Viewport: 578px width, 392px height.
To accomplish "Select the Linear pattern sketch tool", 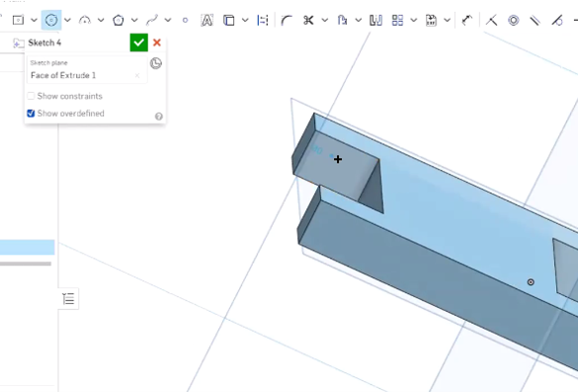I will click(397, 20).
